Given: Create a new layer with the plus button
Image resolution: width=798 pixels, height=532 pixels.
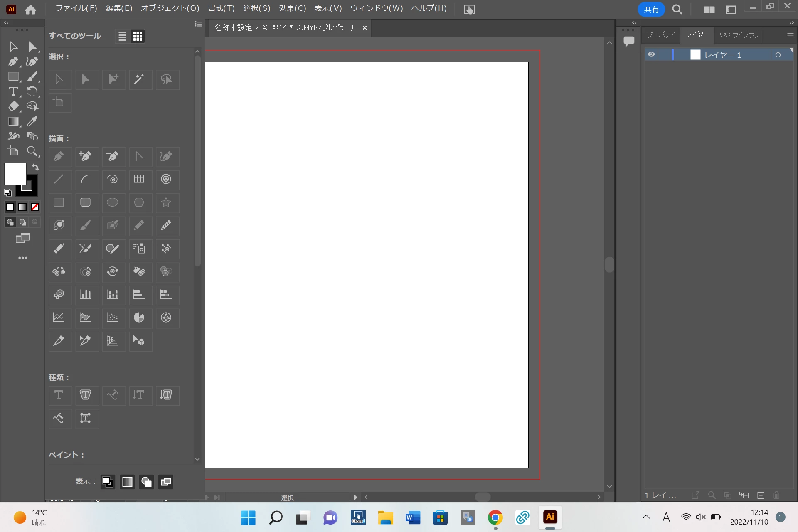Looking at the screenshot, I should [x=761, y=495].
